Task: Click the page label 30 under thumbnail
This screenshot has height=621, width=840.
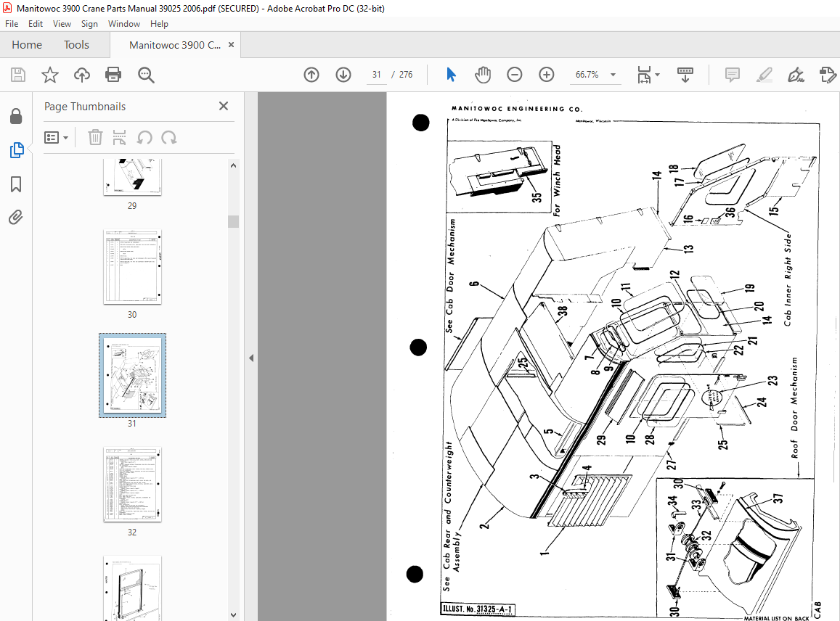Action: tap(132, 315)
